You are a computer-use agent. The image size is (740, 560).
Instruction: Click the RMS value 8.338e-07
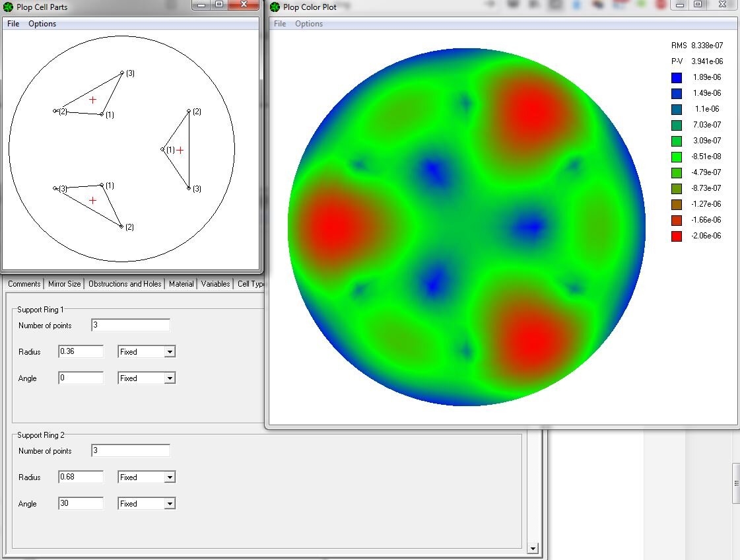tap(707, 46)
